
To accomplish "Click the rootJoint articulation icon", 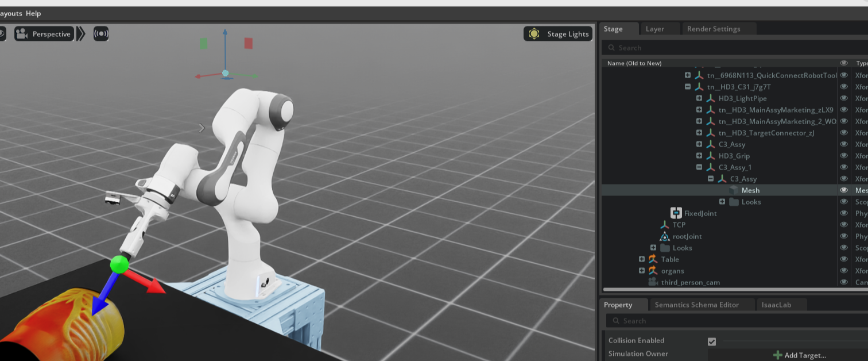I will click(x=665, y=236).
